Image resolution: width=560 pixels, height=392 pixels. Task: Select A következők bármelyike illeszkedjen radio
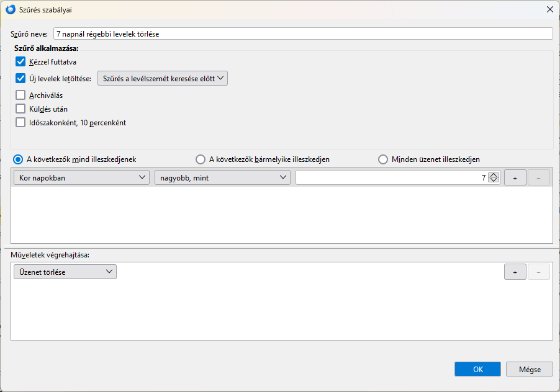tap(201, 159)
